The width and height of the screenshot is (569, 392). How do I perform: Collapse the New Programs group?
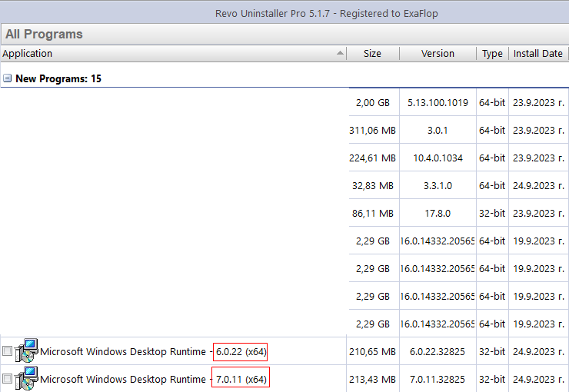coord(7,78)
